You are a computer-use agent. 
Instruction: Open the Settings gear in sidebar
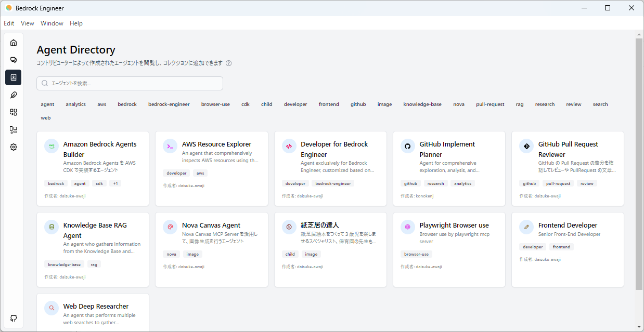point(14,147)
